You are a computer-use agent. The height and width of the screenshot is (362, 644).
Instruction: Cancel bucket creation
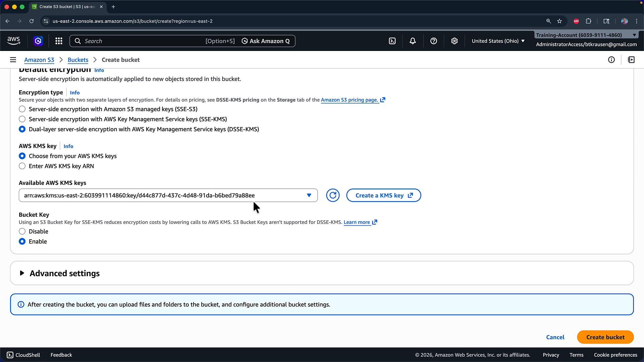555,337
